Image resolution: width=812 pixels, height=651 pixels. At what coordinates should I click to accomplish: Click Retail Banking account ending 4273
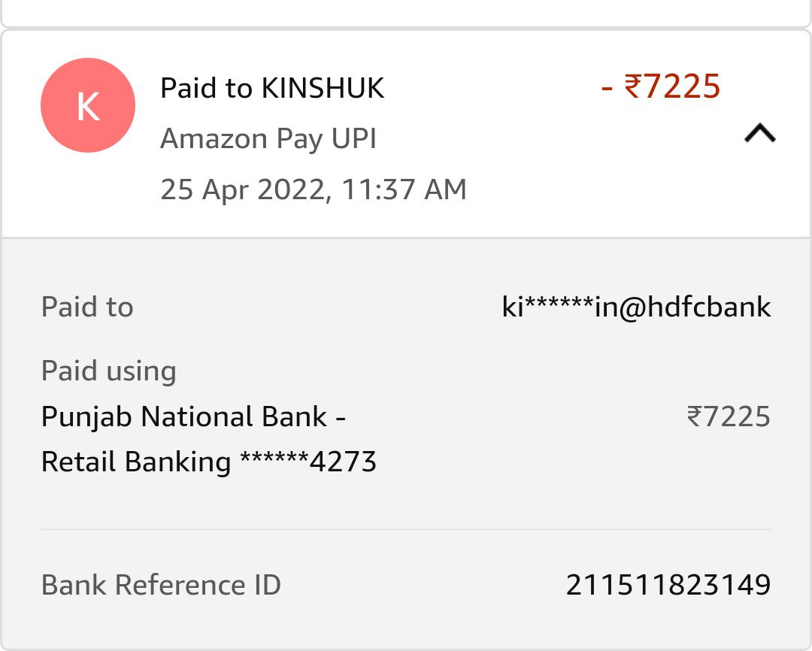208,462
